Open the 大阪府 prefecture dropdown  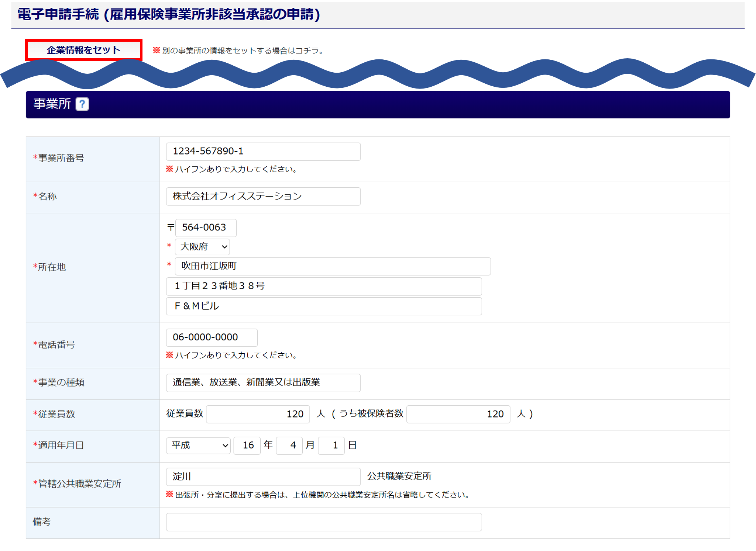pos(202,247)
